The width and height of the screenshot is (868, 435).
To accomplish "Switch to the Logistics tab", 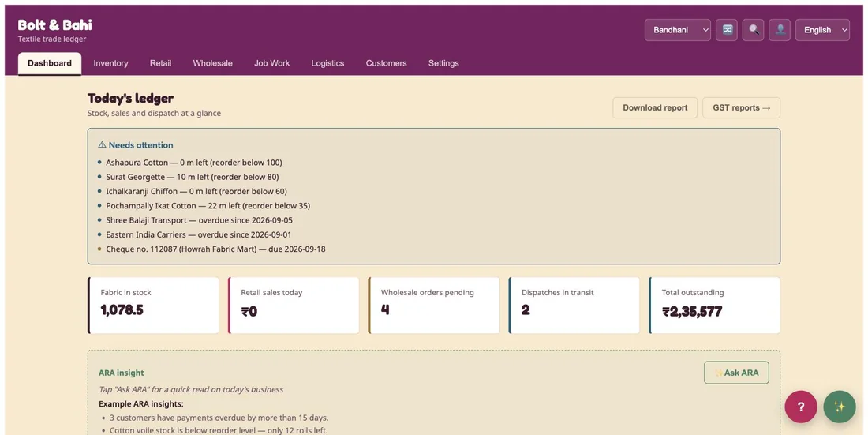I will tap(327, 63).
